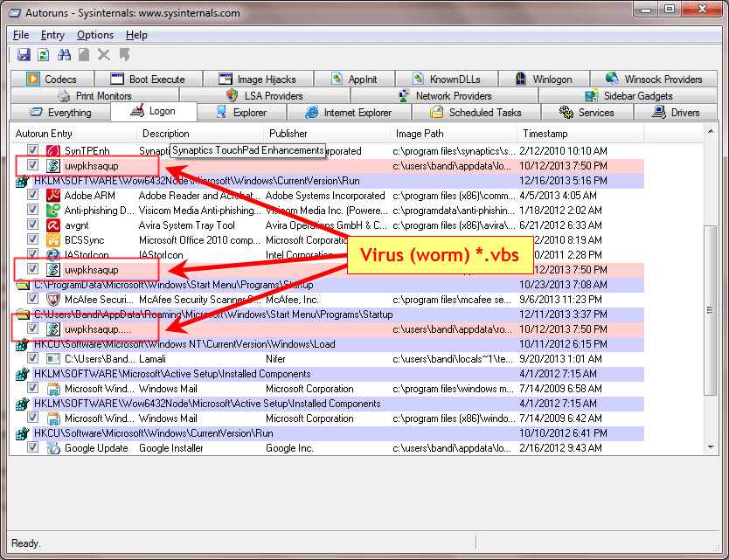Open the Codecs tab
729x560 pixels.
[x=52, y=79]
